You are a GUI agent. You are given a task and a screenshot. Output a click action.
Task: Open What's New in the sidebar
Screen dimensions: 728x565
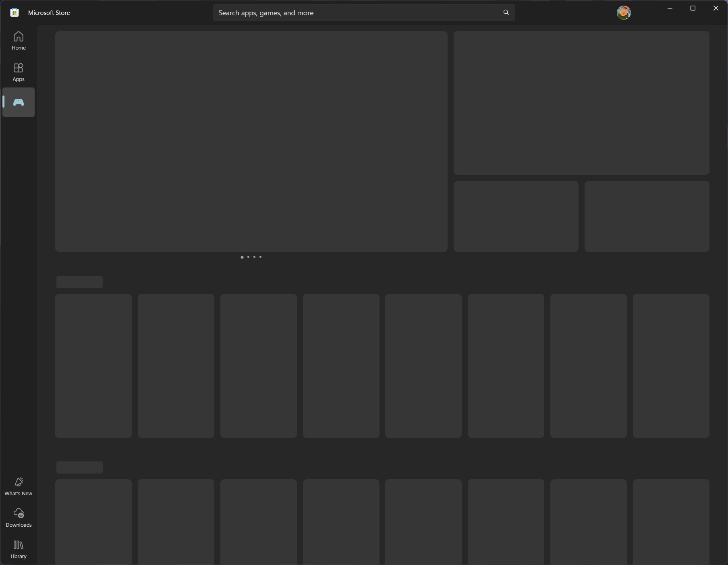click(x=19, y=486)
